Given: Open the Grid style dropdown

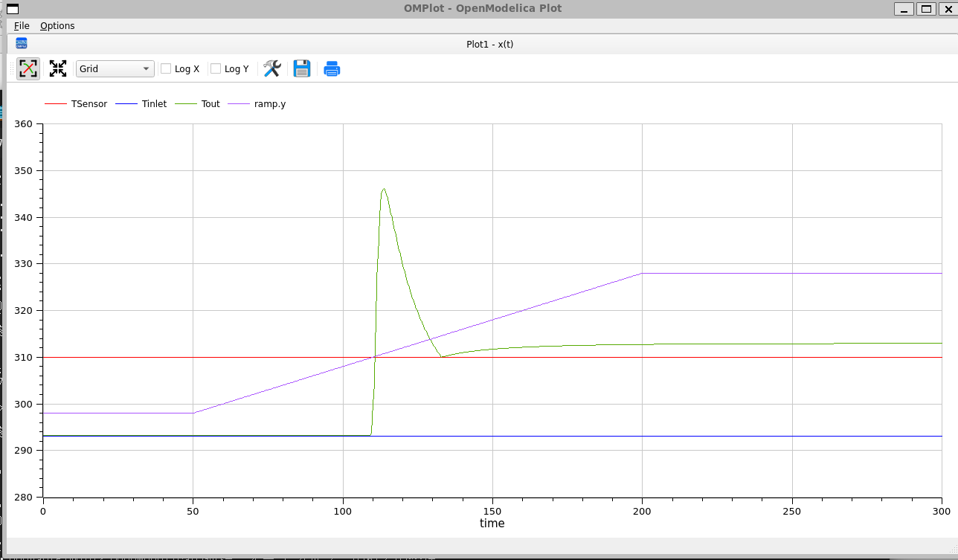Looking at the screenshot, I should 115,69.
